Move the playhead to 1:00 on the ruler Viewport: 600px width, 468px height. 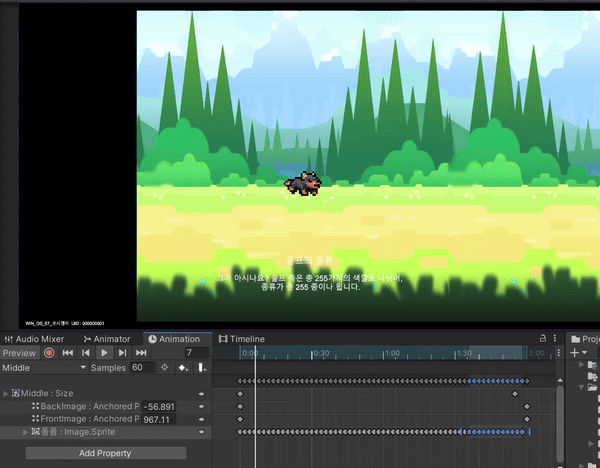383,353
